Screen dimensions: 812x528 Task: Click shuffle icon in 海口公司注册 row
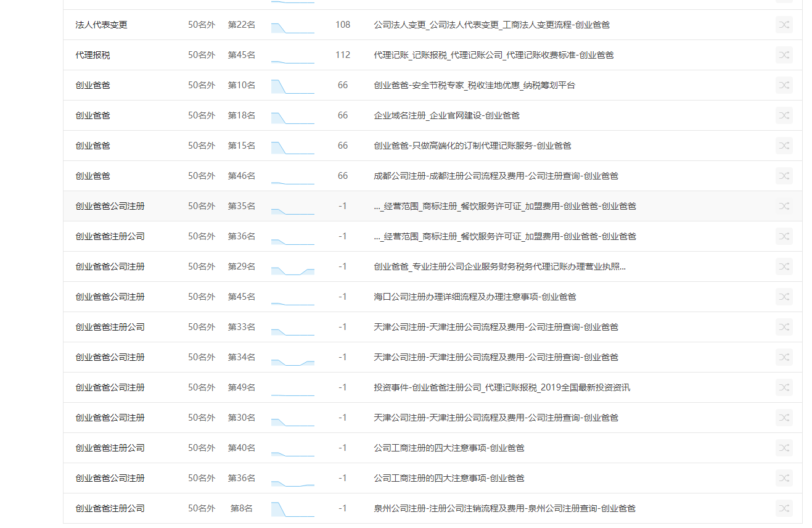pyautogui.click(x=784, y=297)
